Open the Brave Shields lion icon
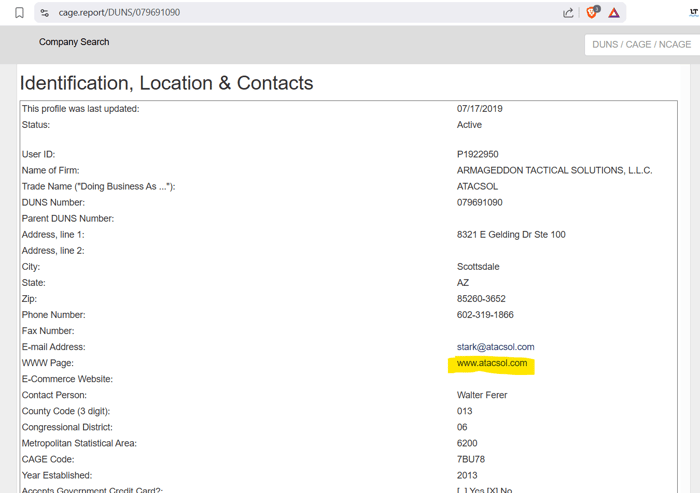This screenshot has height=493, width=700. click(x=591, y=13)
